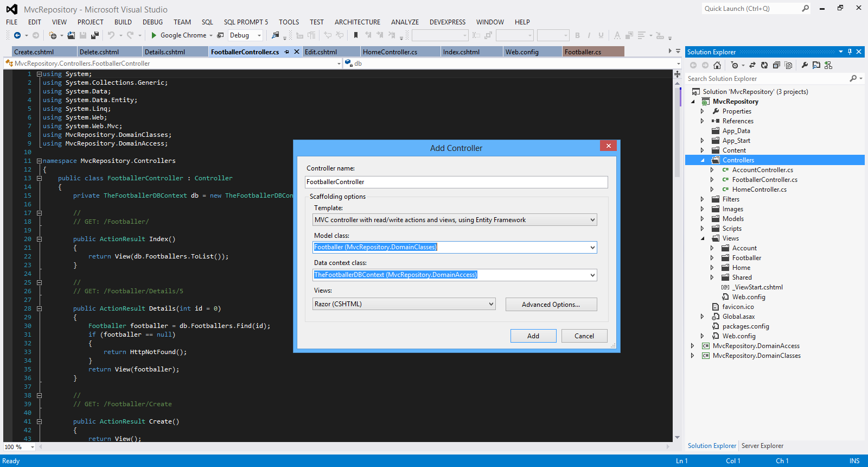Select packages.config in Solution Explorer
868x467 pixels.
(745, 326)
